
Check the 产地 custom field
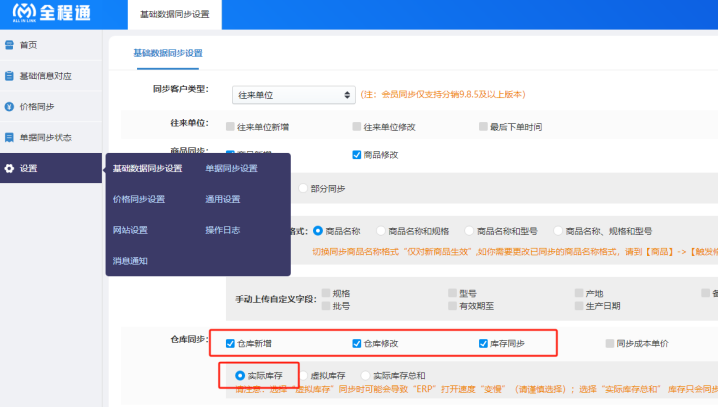[x=579, y=293]
